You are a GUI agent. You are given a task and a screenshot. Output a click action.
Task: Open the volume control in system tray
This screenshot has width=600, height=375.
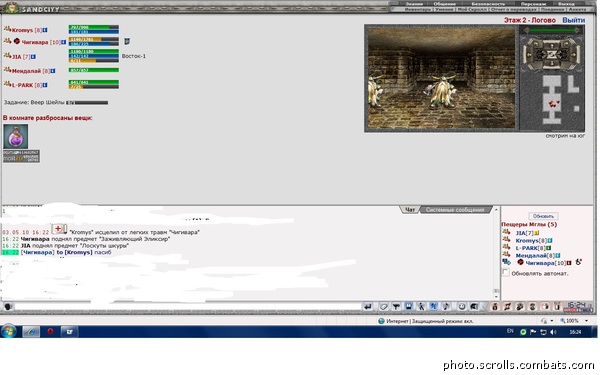pyautogui.click(x=553, y=332)
